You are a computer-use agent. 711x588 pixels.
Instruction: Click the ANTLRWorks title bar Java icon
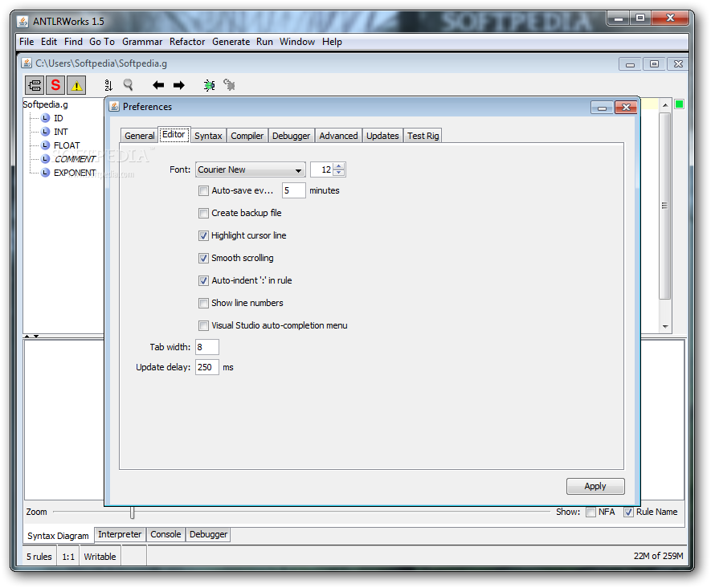22,22
